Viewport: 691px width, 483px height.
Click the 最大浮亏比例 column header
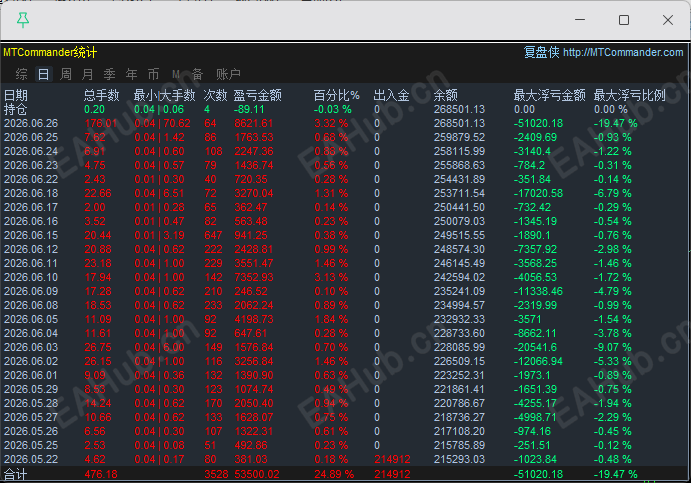point(630,95)
